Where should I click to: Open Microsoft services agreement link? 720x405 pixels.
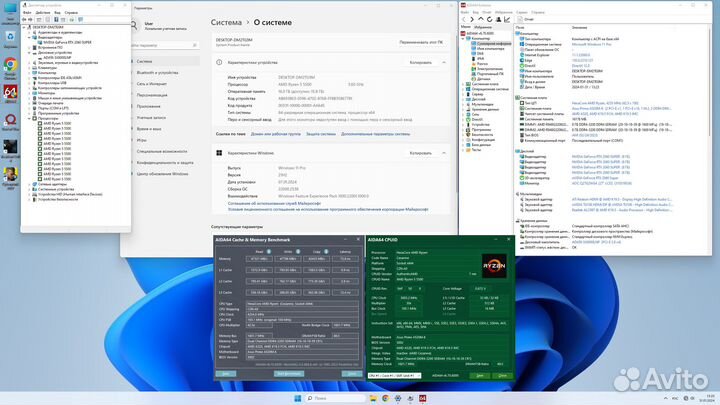click(275, 203)
